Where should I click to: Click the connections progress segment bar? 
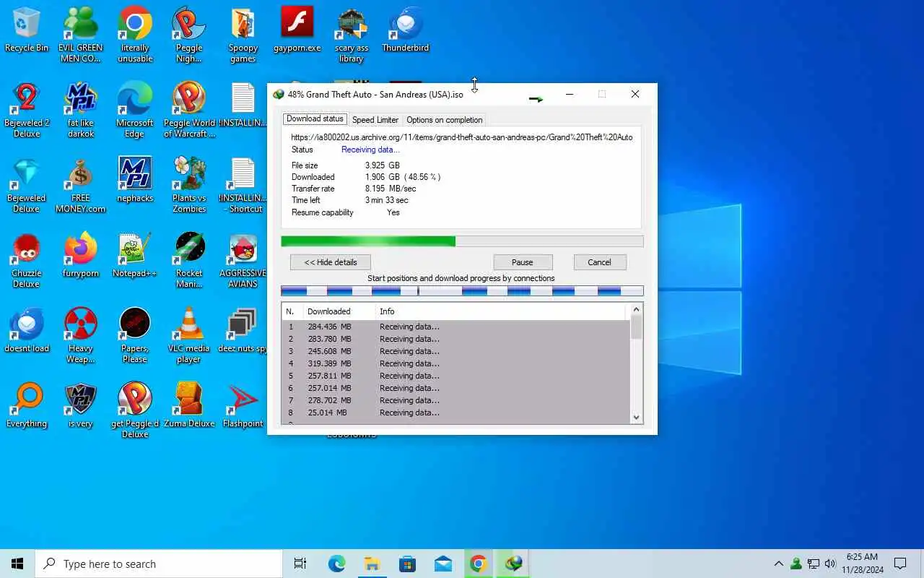tap(462, 290)
